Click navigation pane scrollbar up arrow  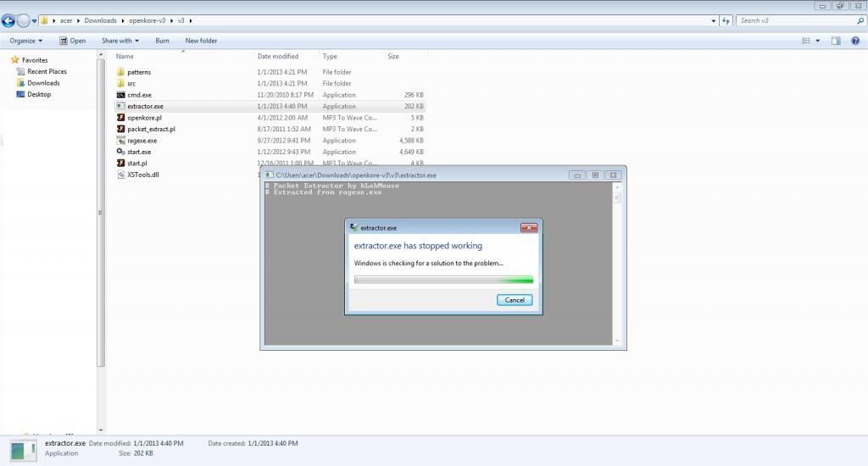pyautogui.click(x=101, y=55)
